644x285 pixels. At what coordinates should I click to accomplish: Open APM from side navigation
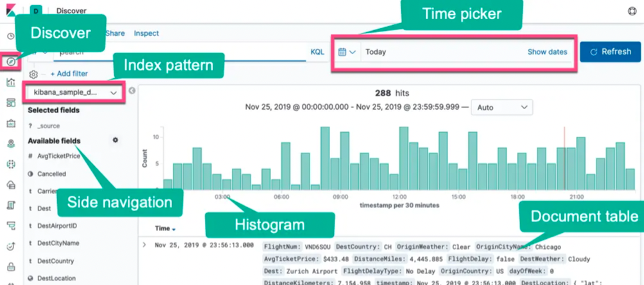pos(11,225)
